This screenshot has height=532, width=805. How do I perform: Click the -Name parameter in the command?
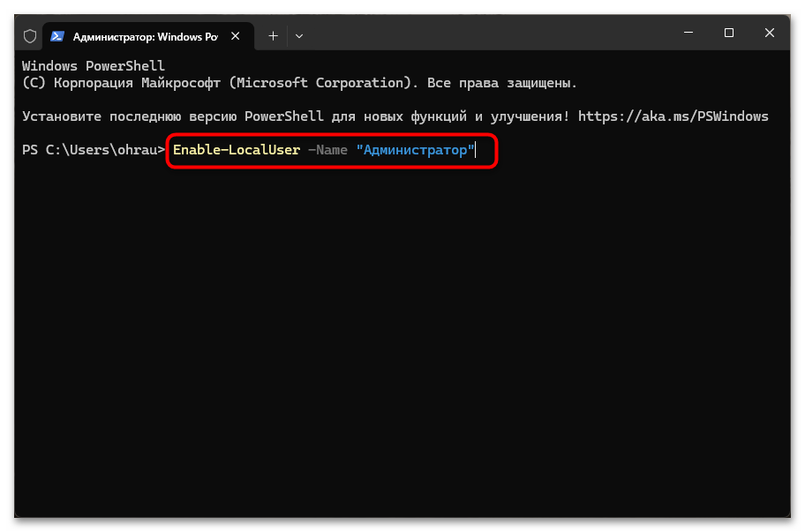point(327,150)
